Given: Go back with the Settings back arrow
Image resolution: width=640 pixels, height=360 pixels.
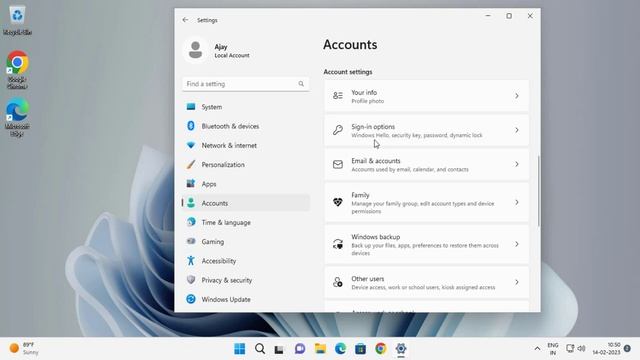Looking at the screenshot, I should click(x=185, y=20).
